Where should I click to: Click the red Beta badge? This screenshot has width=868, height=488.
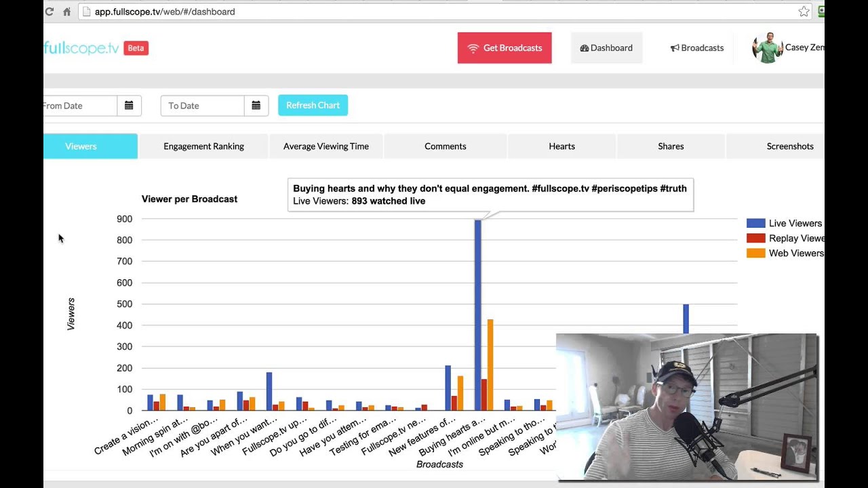pyautogui.click(x=136, y=48)
